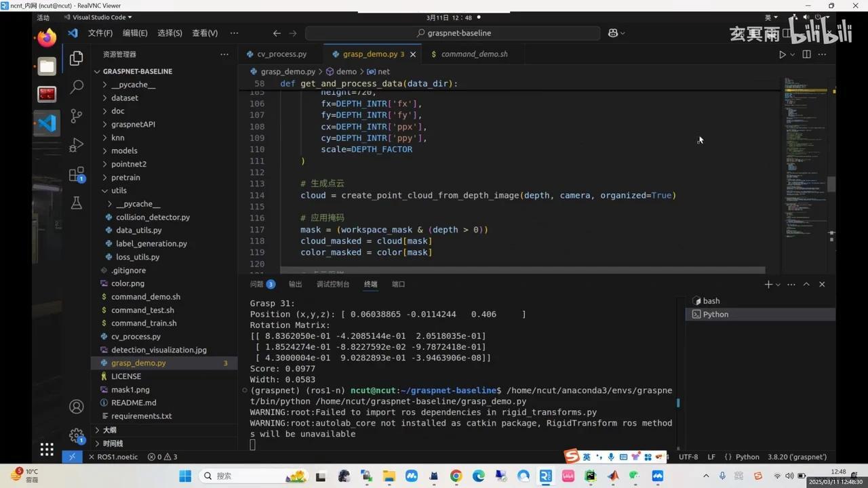Viewport: 868px width, 488px height.
Task: Navigate back with the back arrow
Action: 276,33
